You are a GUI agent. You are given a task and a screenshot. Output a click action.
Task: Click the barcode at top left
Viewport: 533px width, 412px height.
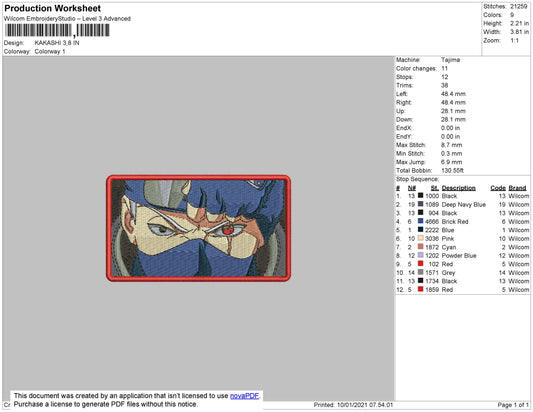57,31
